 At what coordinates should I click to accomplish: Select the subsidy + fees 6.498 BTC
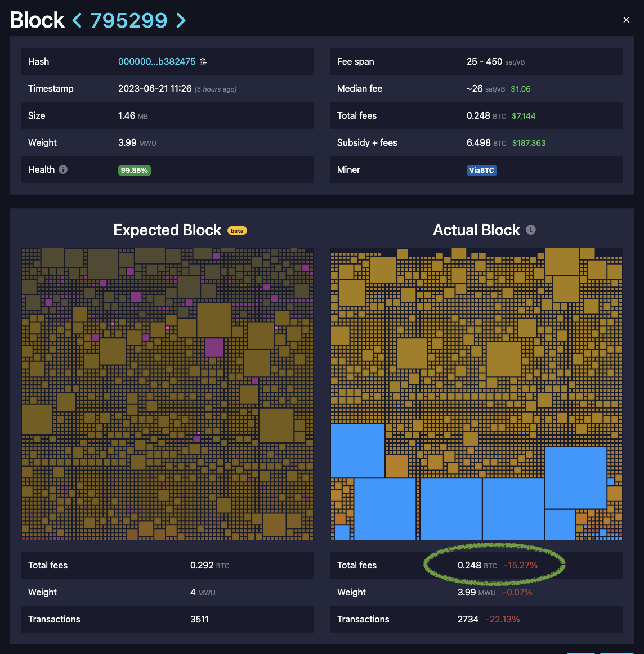pyautogui.click(x=486, y=142)
